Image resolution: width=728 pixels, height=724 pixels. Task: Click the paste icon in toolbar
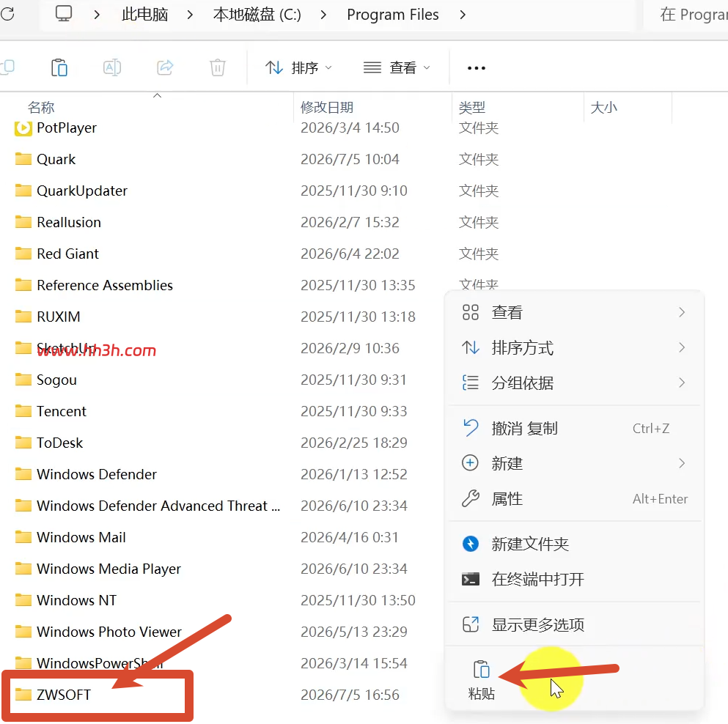pos(59,67)
